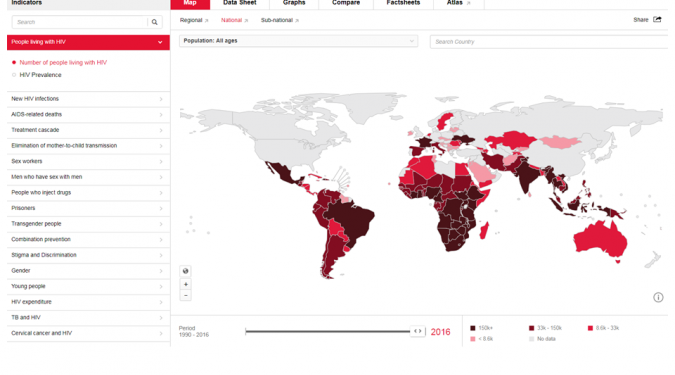Click the search magnifier icon in Indicators
Image resolution: width=675 pixels, height=375 pixels.
[x=155, y=22]
